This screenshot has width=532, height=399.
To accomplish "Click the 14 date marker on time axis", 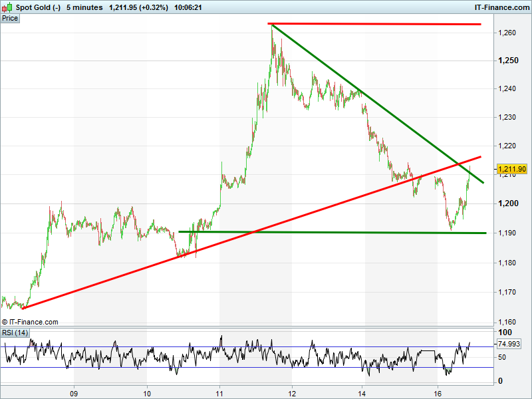I will [362, 392].
